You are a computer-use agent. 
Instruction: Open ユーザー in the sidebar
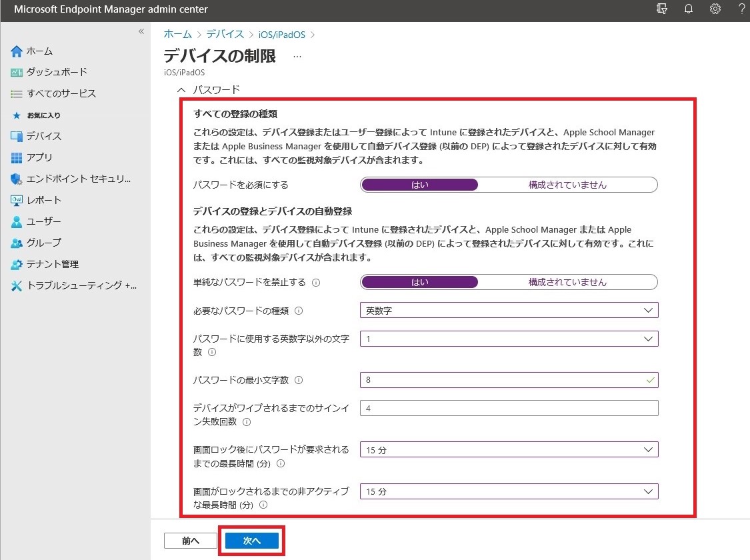[43, 221]
